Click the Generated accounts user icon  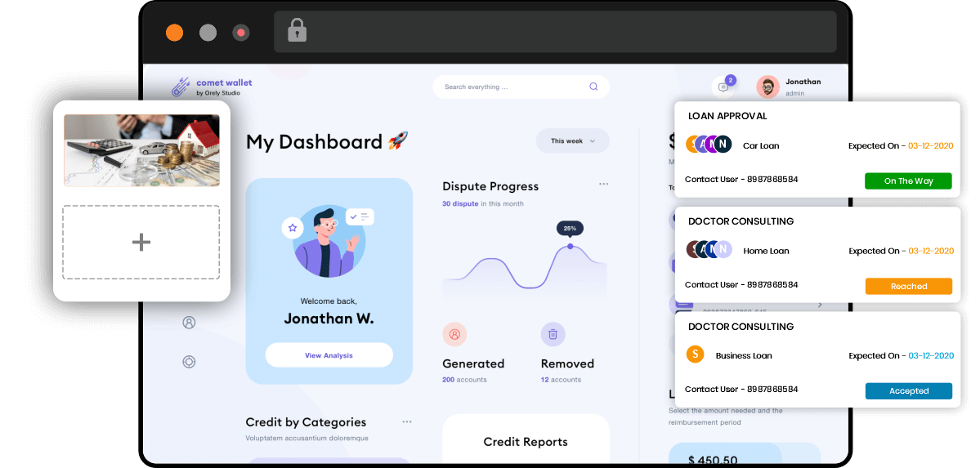coord(454,334)
